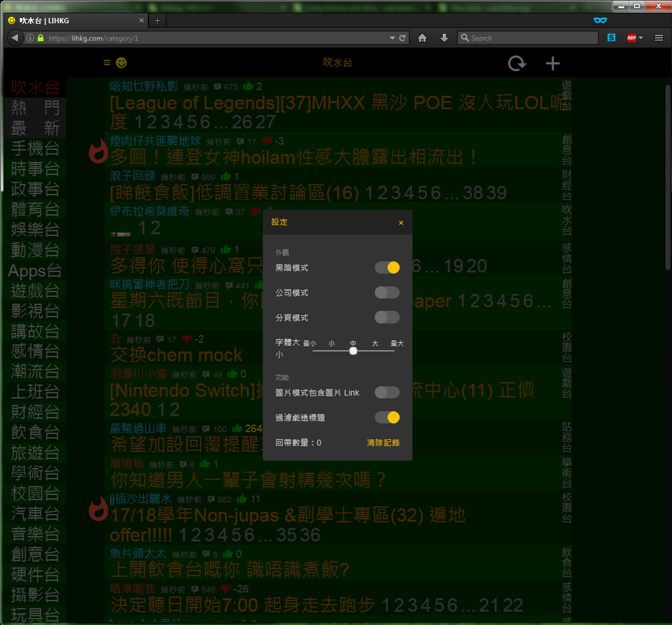Open the Adblock Plus toolbar icon

click(632, 38)
